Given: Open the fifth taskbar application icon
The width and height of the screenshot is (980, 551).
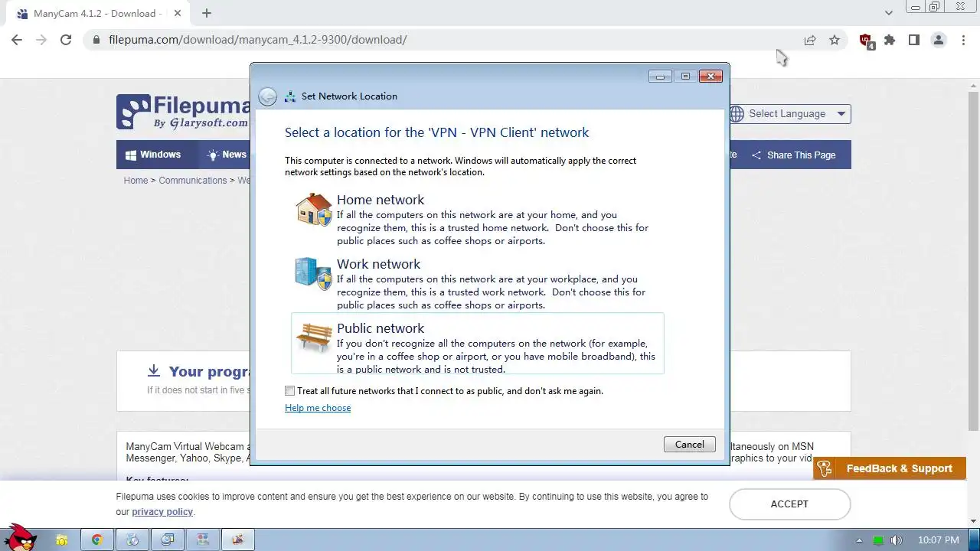Looking at the screenshot, I should [203, 540].
